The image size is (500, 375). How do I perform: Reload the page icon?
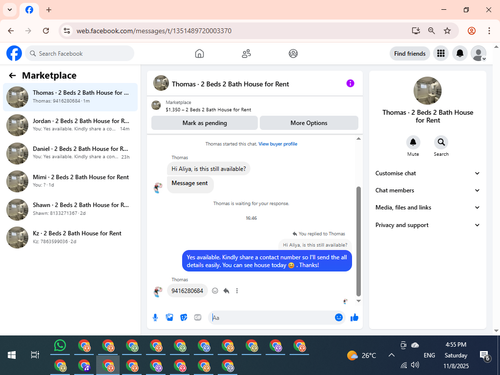tap(46, 31)
